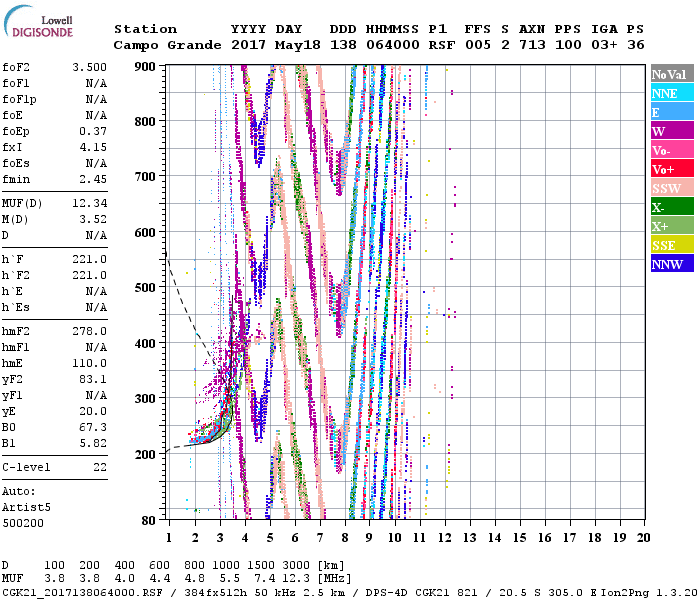The image size is (700, 600).
Task: Select the Vo+ red legend swatch
Action: coord(672,169)
